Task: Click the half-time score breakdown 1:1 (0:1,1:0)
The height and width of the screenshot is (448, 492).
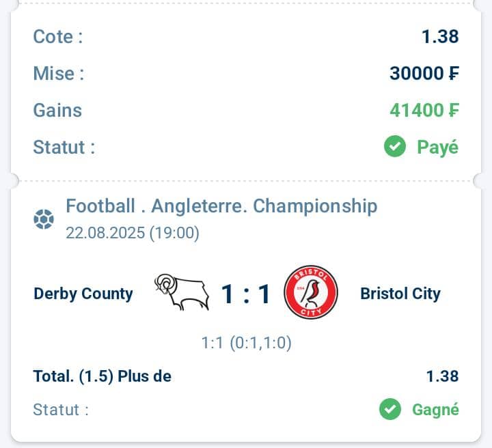Action: pyautogui.click(x=246, y=343)
